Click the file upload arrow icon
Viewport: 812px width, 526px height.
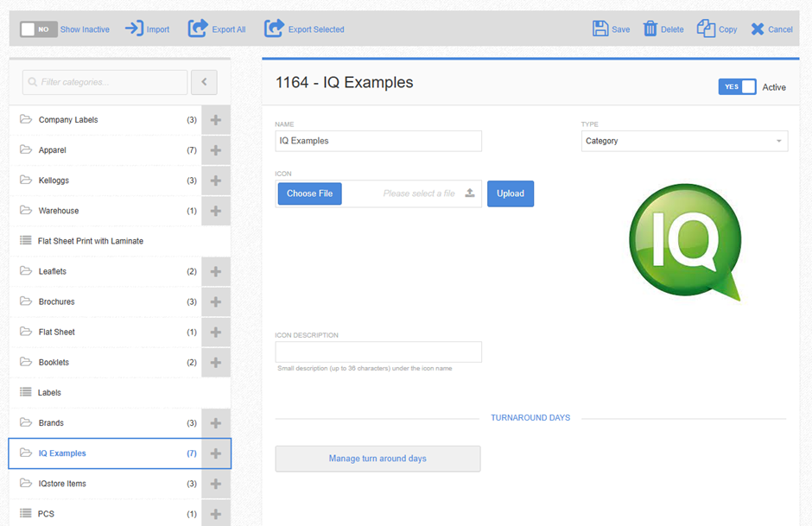470,193
